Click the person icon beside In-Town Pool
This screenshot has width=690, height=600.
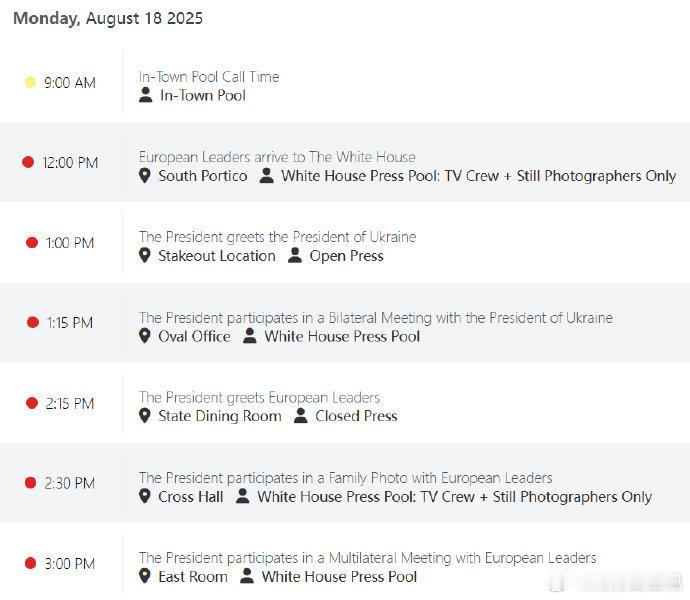pyautogui.click(x=146, y=95)
